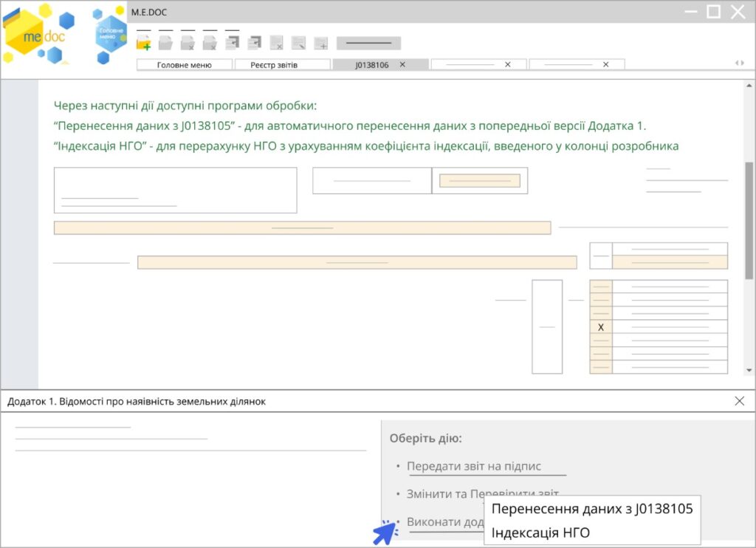Choose Індексація НГО from the popup menu
Screen dimensions: 756x548
(x=541, y=532)
